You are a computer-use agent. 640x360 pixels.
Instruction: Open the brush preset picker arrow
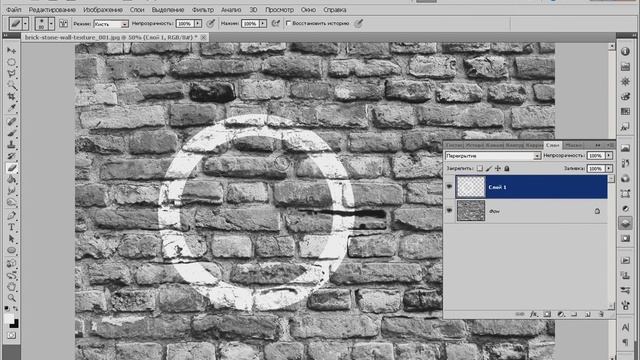point(51,24)
